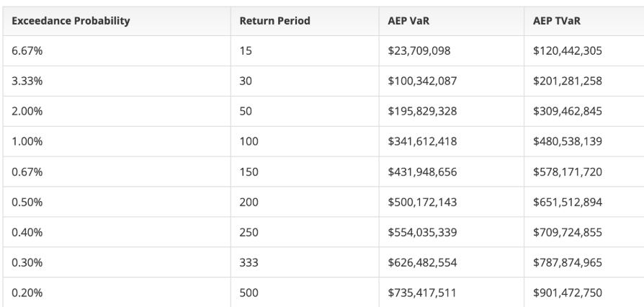Select the AEP TVaR value $480,538,139

[x=568, y=142]
